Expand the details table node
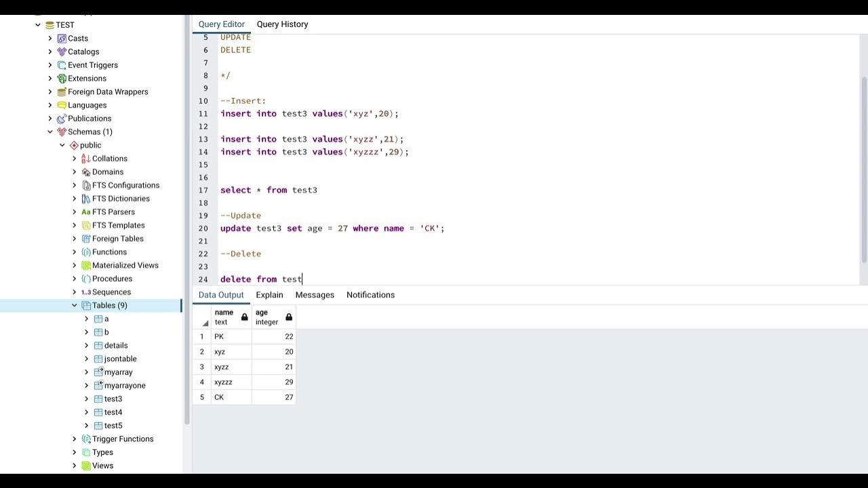The image size is (868, 488). click(87, 346)
